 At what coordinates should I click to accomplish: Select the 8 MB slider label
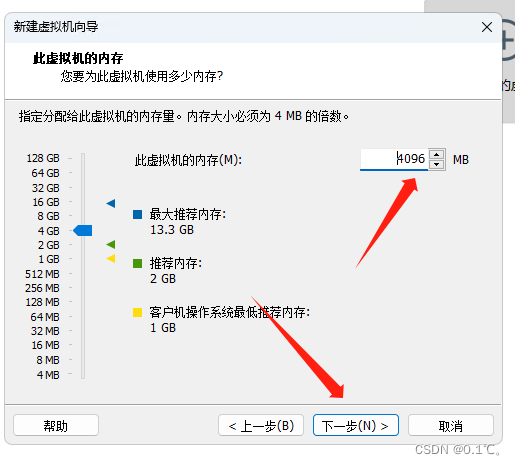[x=48, y=360]
